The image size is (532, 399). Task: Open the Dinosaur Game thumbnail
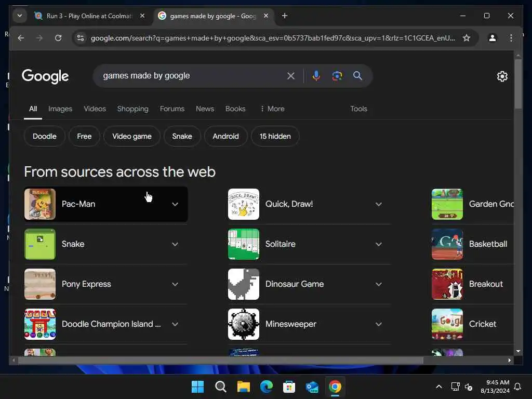pos(244,284)
